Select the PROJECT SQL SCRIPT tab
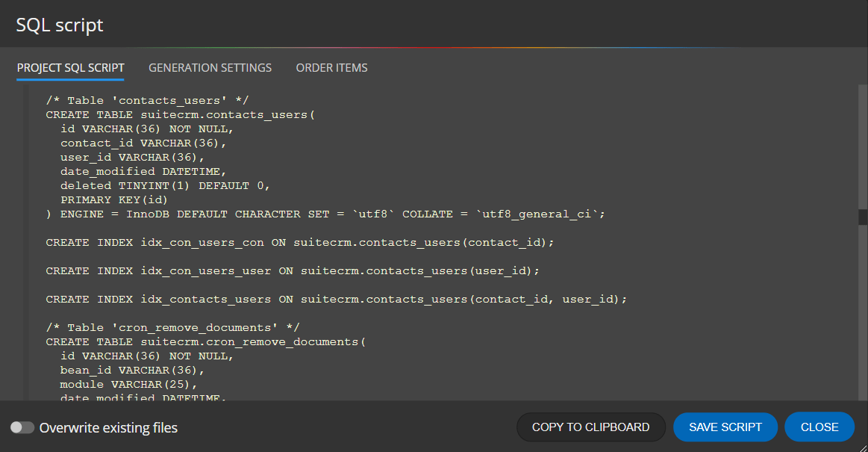Image resolution: width=868 pixels, height=452 pixels. coord(70,67)
